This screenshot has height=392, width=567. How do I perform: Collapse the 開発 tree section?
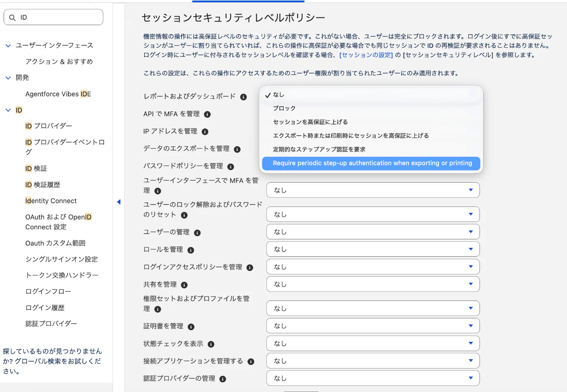8,78
